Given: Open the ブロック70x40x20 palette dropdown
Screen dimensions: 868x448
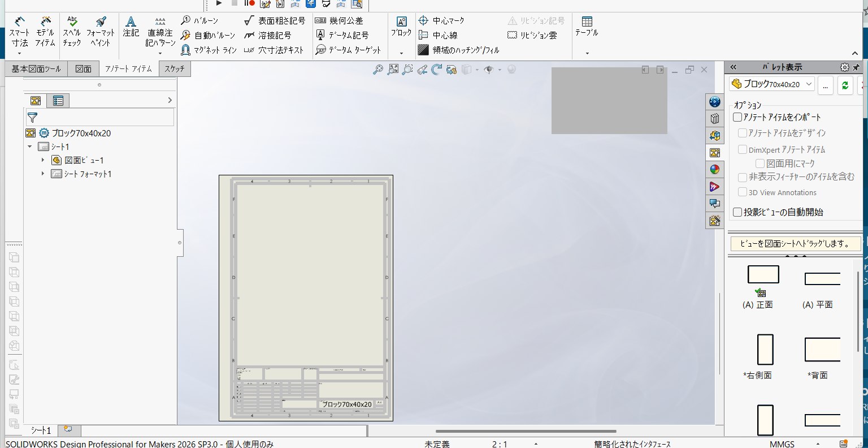Looking at the screenshot, I should 771,84.
